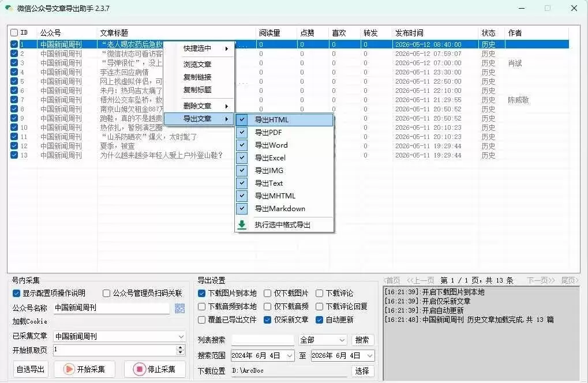588x383 pixels.
Task: Enable 公众号管理员扫码关联 checkbox
Action: tap(107, 293)
